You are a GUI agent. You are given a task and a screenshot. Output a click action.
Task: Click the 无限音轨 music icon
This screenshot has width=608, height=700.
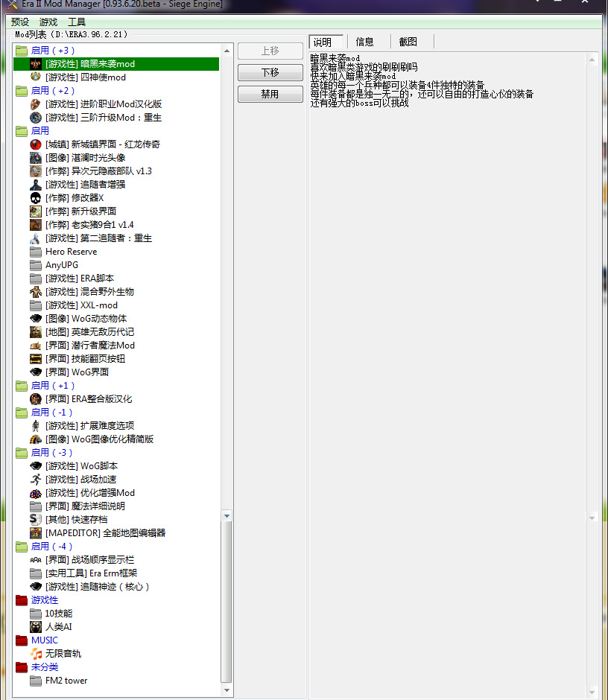tap(35, 654)
